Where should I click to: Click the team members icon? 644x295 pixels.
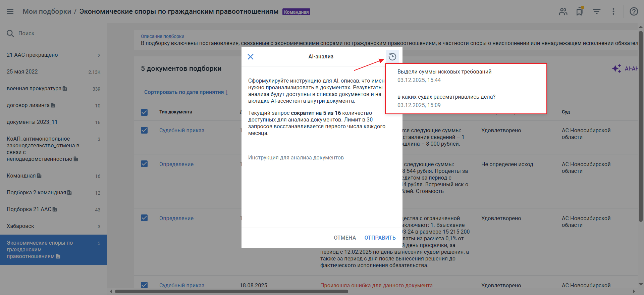[563, 11]
